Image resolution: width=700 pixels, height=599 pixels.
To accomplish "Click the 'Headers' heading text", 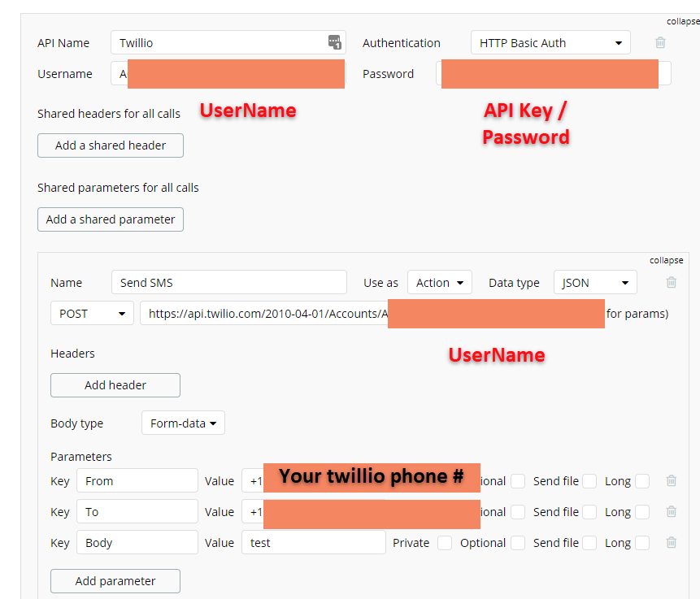I will point(73,354).
